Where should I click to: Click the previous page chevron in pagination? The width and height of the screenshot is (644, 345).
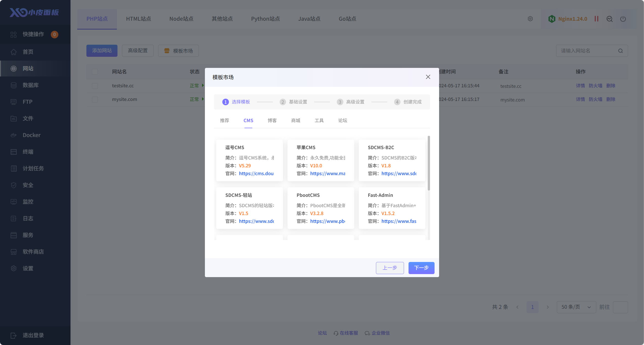click(x=517, y=307)
